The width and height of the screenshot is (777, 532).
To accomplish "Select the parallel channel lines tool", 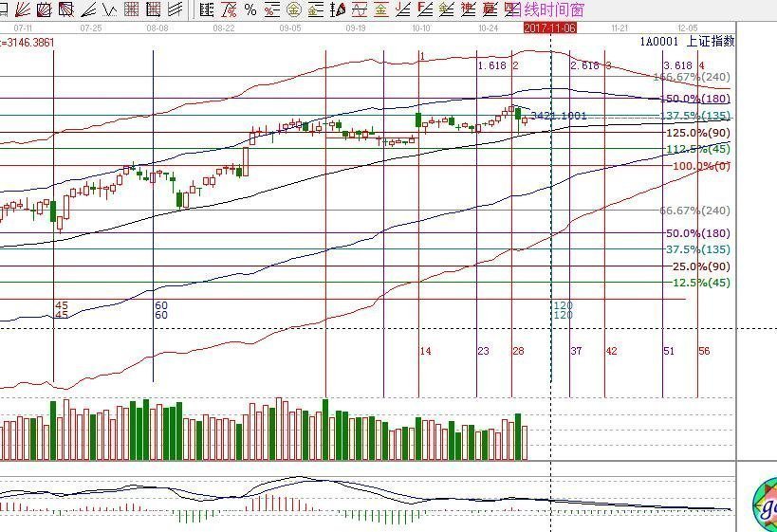I will point(175,9).
